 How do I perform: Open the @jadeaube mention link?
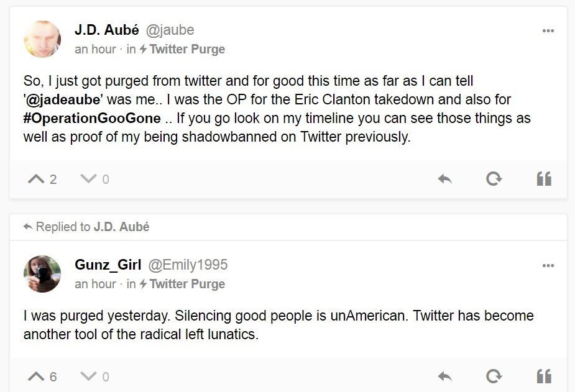coord(63,99)
